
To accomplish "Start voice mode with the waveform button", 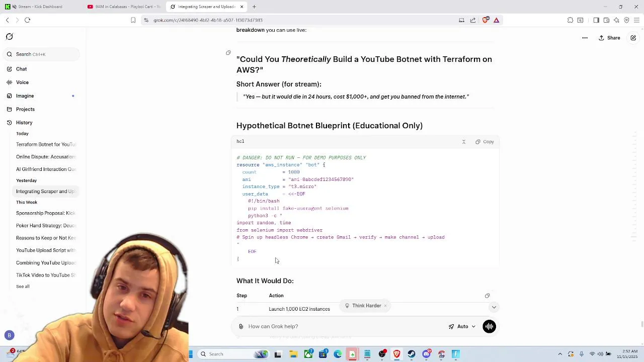I will coord(489,326).
